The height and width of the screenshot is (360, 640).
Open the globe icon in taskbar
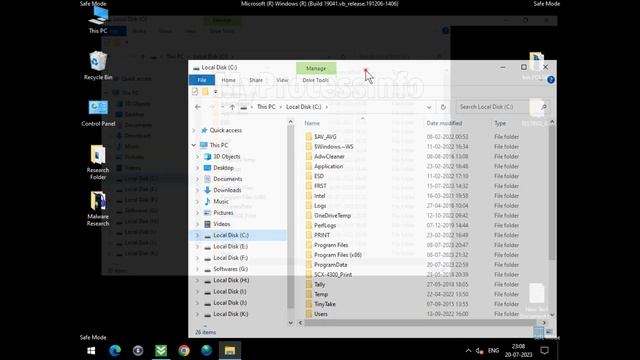[x=207, y=351]
